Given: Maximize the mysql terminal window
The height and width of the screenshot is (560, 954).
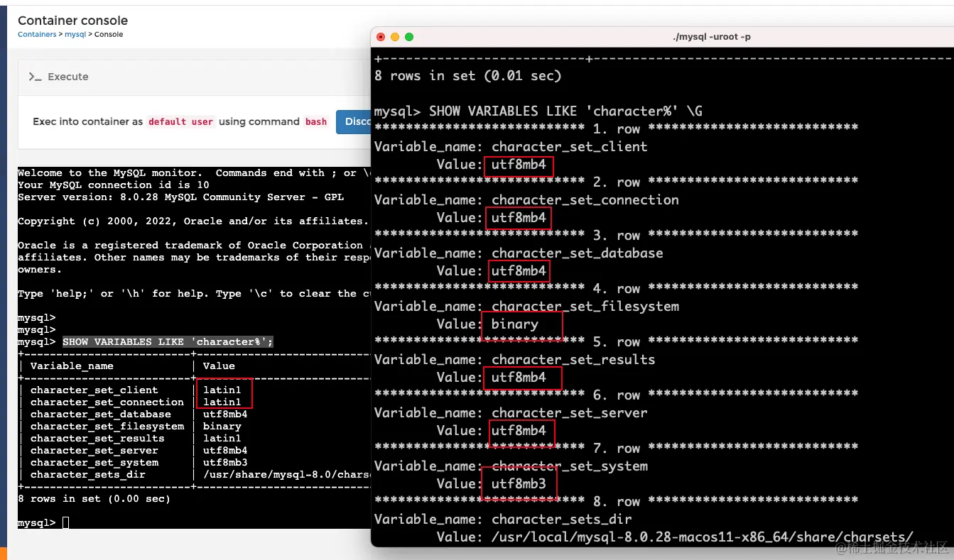Looking at the screenshot, I should [409, 37].
